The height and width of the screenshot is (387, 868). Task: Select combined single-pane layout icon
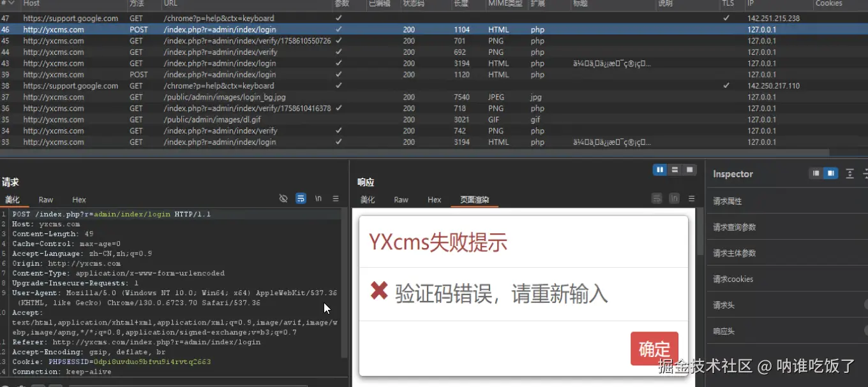pyautogui.click(x=689, y=170)
